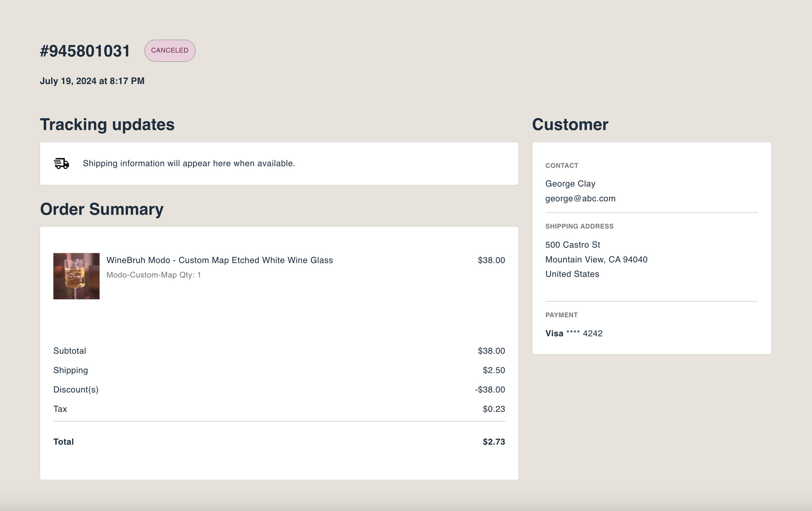The height and width of the screenshot is (511, 812).
Task: Click the Tracking updates heading
Action: click(107, 124)
